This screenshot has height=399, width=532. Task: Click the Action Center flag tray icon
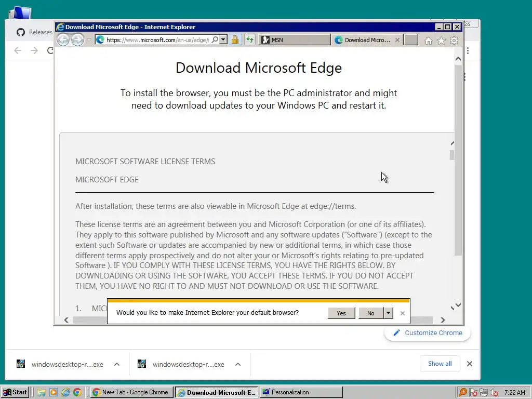[473, 393]
